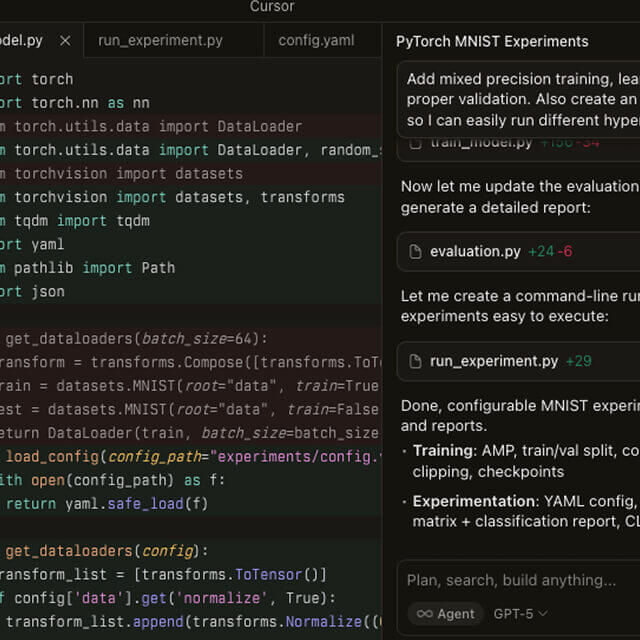Click the evaluation.py +24 -6 diff stats
The width and height of the screenshot is (640, 640).
pos(551,252)
